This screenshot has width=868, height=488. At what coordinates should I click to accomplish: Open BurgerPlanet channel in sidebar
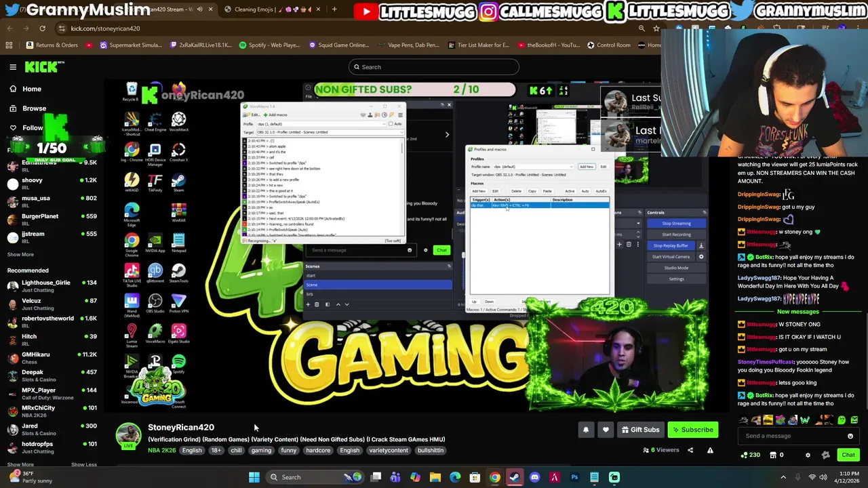click(x=52, y=220)
